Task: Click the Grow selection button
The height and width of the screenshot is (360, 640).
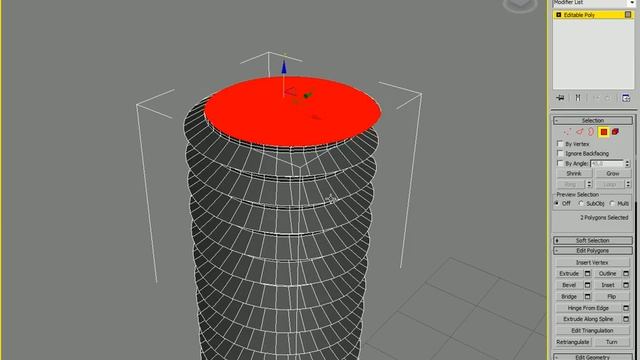Action: pyautogui.click(x=613, y=173)
